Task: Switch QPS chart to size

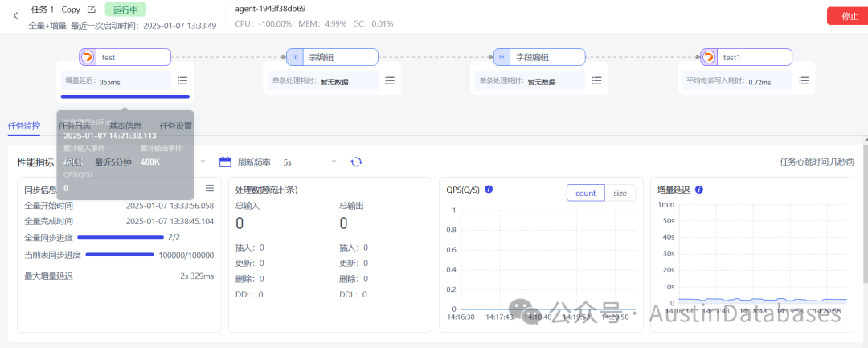Action: (620, 193)
